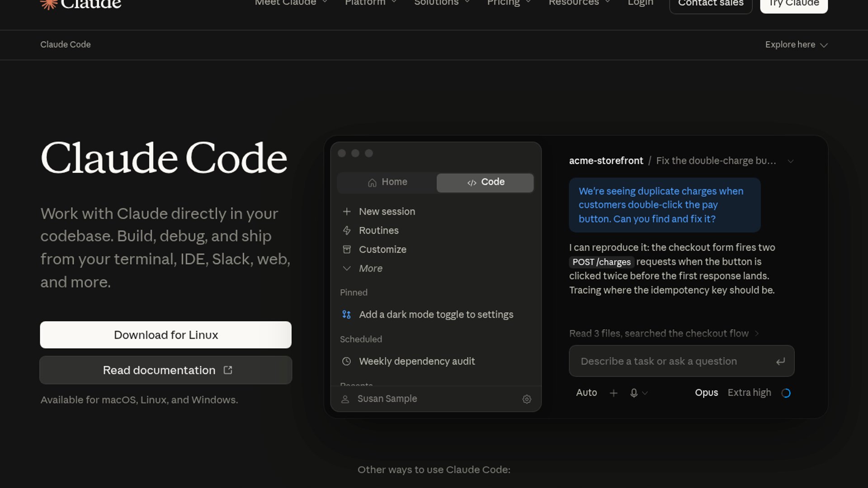Click the plus attach icon near Auto
The height and width of the screenshot is (488, 868).
coord(613,393)
